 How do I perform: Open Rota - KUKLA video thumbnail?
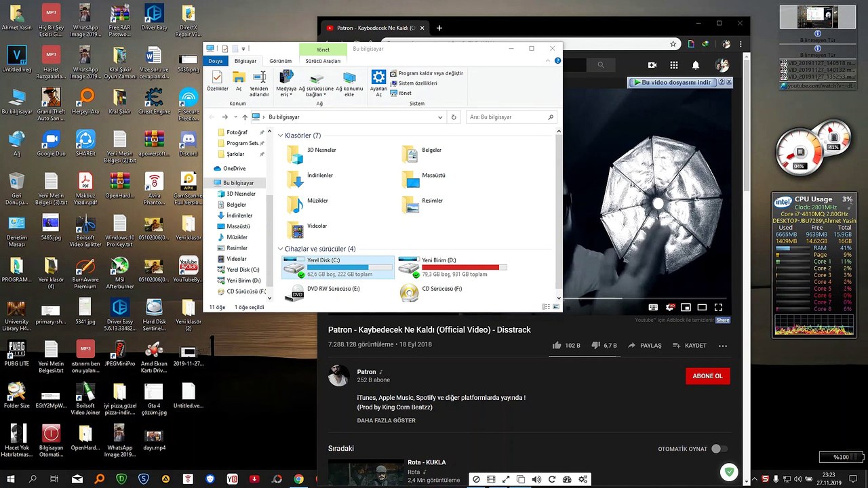(x=366, y=474)
